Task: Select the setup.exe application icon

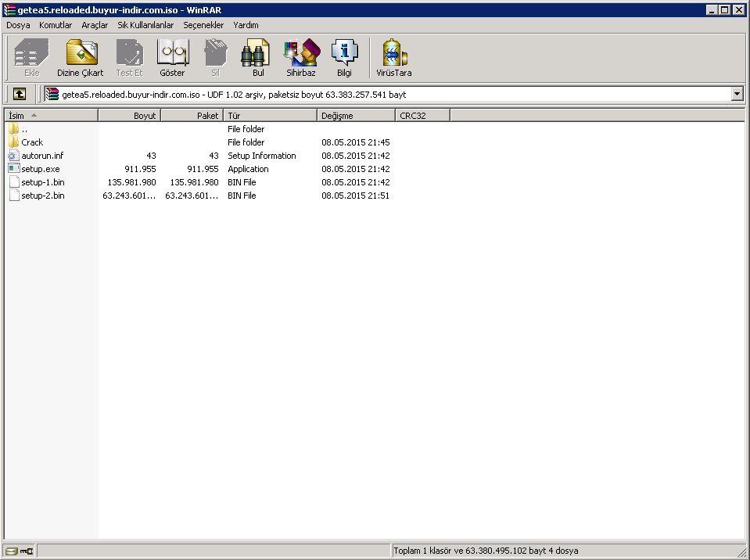Action: [x=14, y=168]
